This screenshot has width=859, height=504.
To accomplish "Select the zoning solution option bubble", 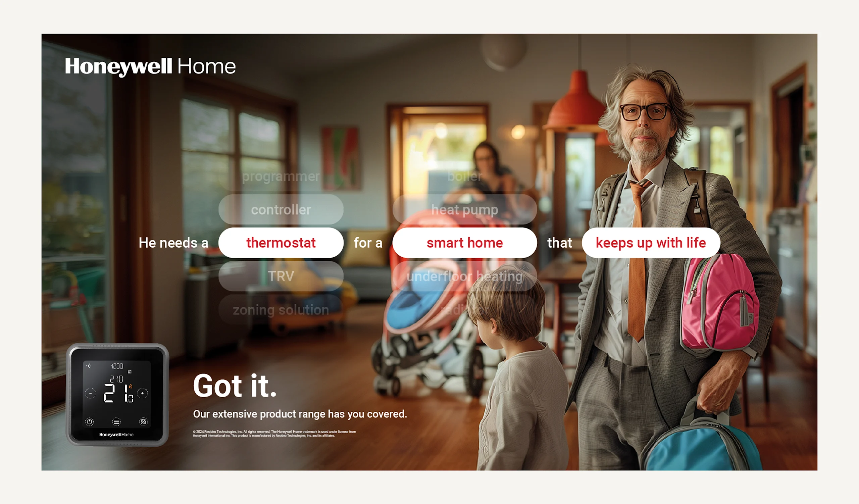I will [281, 310].
